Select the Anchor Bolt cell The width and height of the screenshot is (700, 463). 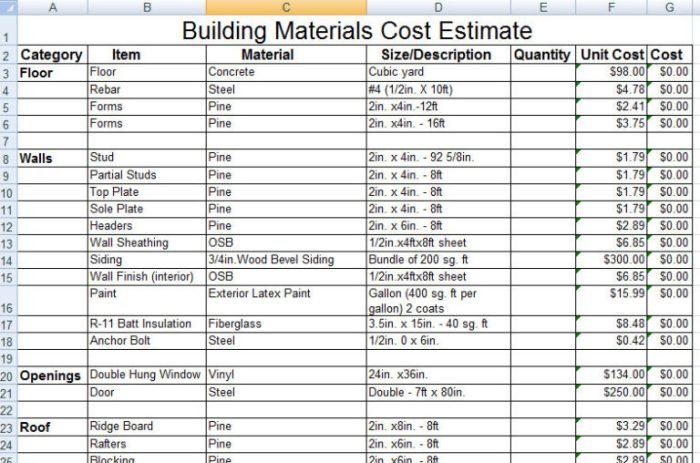click(147, 341)
